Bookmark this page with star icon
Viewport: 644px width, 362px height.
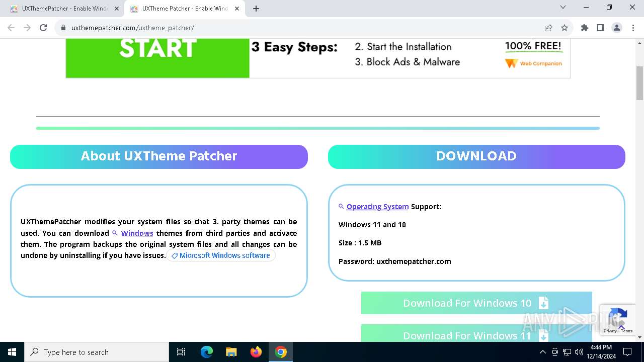[565, 28]
